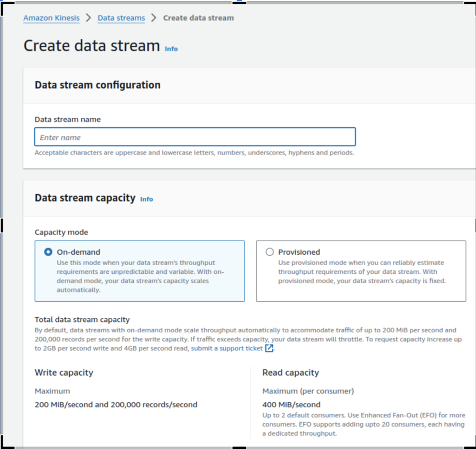Click the Data stream name input field
Image resolution: width=476 pixels, height=449 pixels.
pos(195,137)
